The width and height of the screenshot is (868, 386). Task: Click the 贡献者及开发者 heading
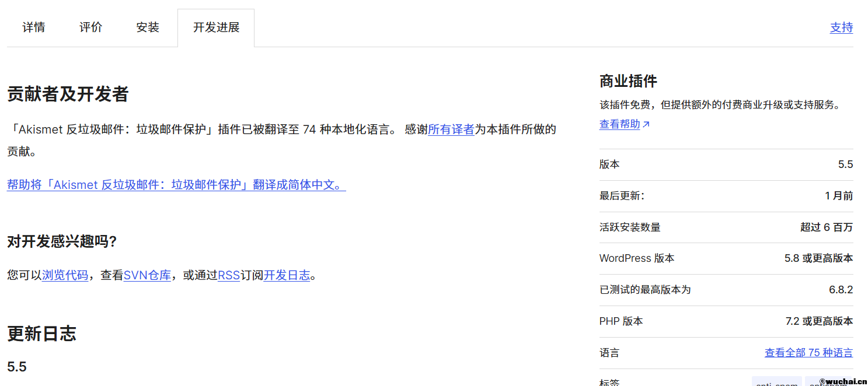tap(68, 94)
